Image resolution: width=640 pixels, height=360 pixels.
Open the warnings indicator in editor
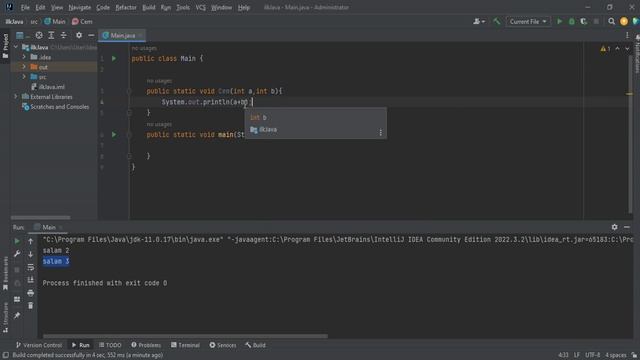pos(605,49)
